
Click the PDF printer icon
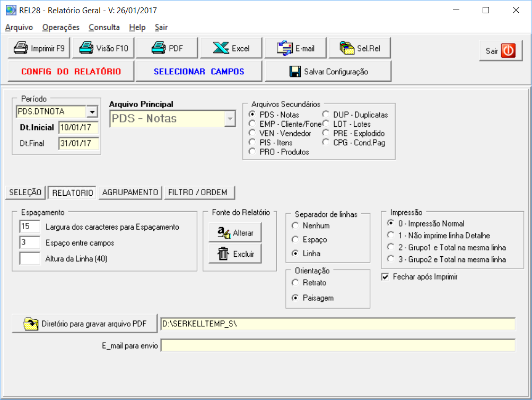coord(159,48)
